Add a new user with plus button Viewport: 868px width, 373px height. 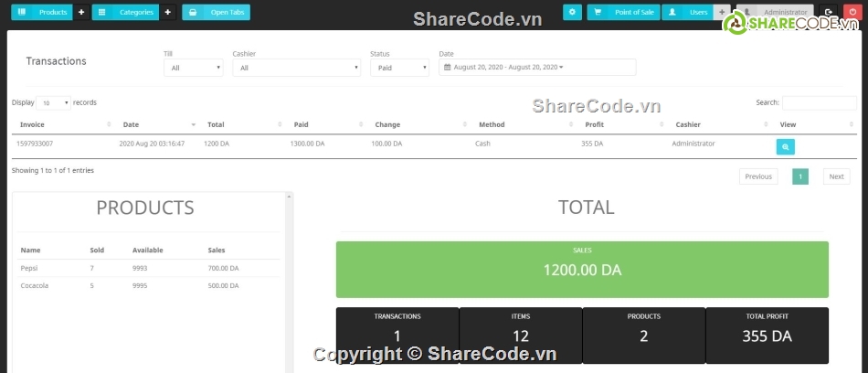tap(722, 12)
